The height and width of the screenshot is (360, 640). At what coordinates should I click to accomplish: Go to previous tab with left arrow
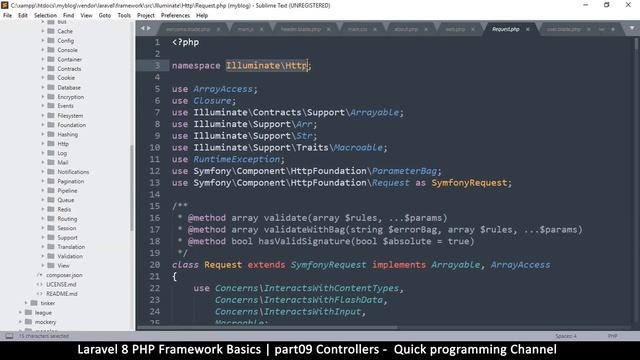(x=142, y=28)
